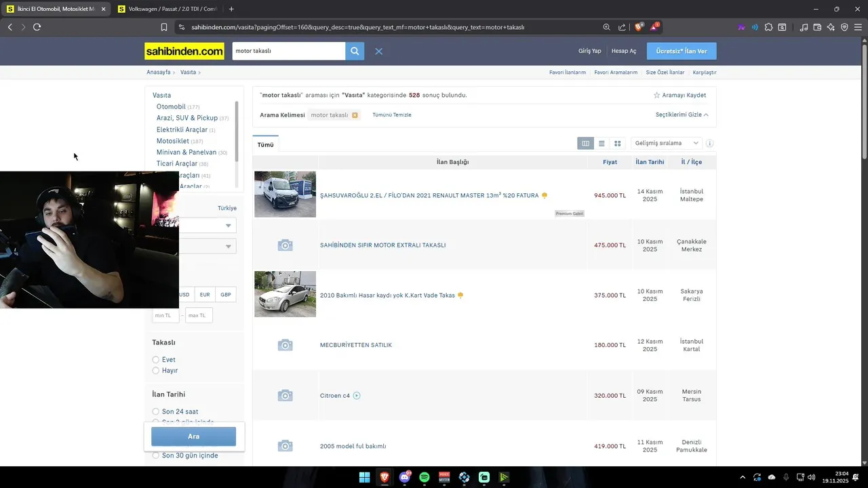Open Otomobil category
Screen dimensions: 868x488
(x=171, y=106)
